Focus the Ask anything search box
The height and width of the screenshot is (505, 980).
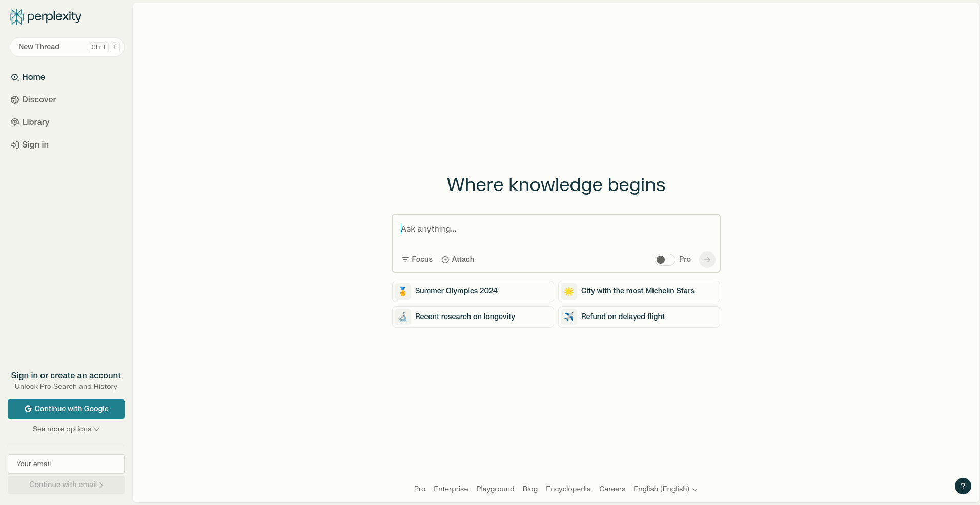(556, 229)
